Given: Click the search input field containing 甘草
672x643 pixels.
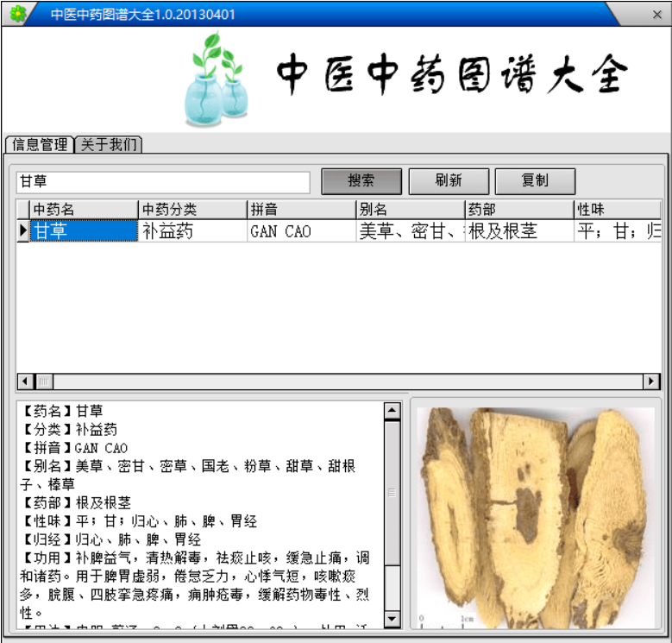Looking at the screenshot, I should click(163, 182).
